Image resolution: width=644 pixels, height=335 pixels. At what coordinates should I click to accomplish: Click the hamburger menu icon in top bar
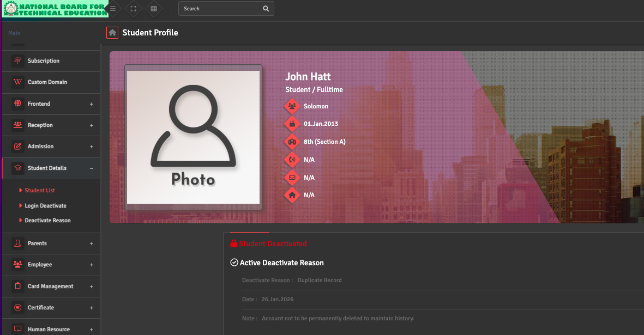tap(113, 9)
